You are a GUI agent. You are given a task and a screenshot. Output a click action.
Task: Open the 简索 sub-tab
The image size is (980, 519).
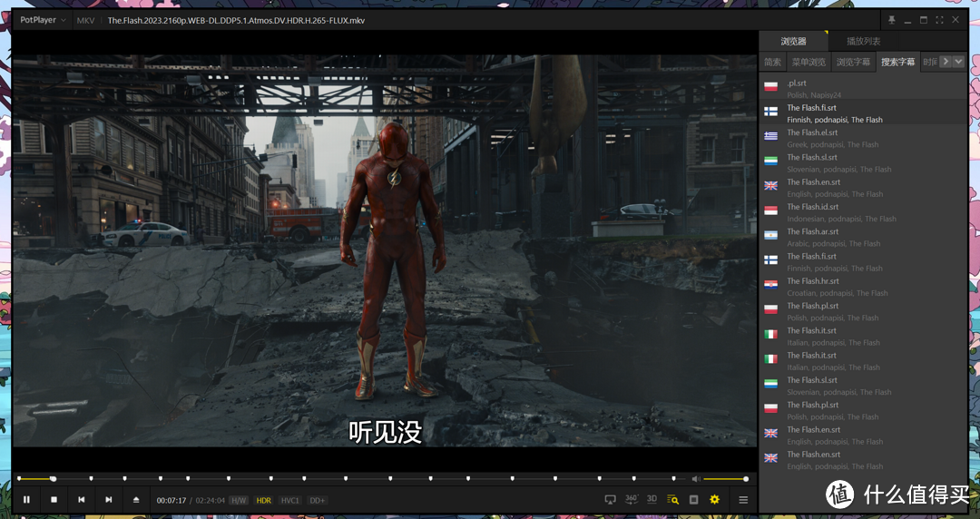pyautogui.click(x=772, y=62)
